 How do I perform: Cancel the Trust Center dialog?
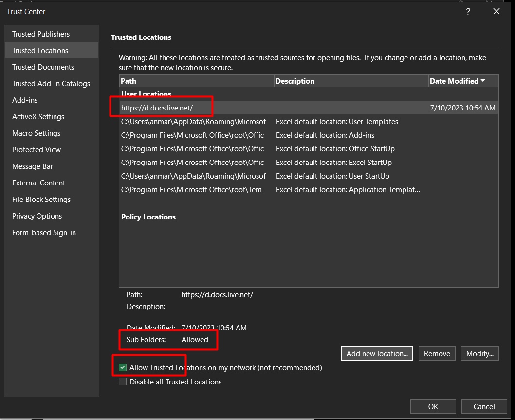pos(484,407)
